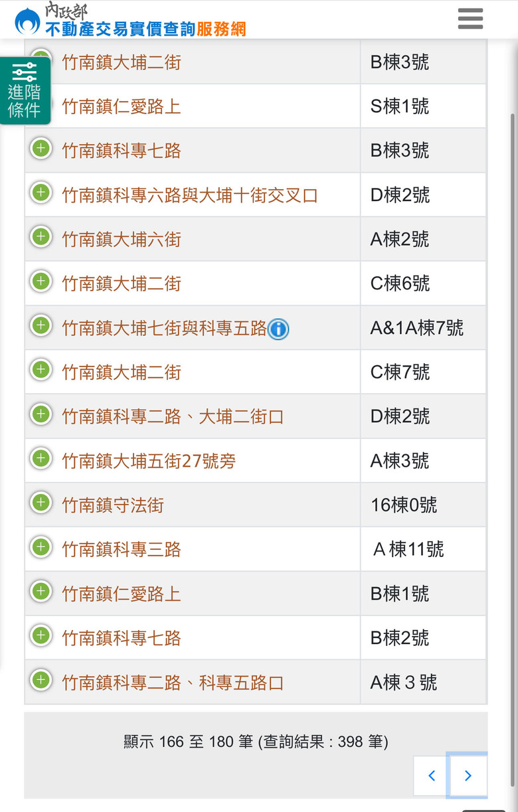
Task: Click the plus icon for 科專二路、科專五路口
Action: tap(41, 680)
